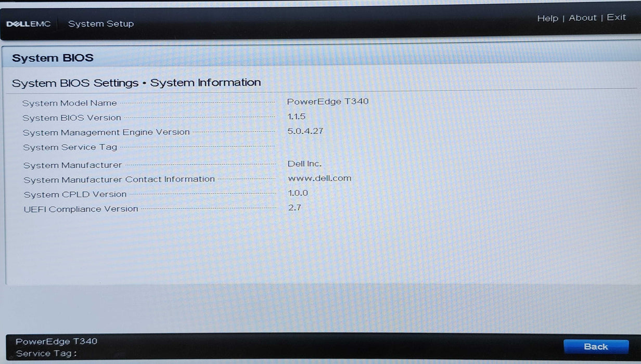
Task: Select the PowerEdge T340 model value
Action: pos(328,101)
